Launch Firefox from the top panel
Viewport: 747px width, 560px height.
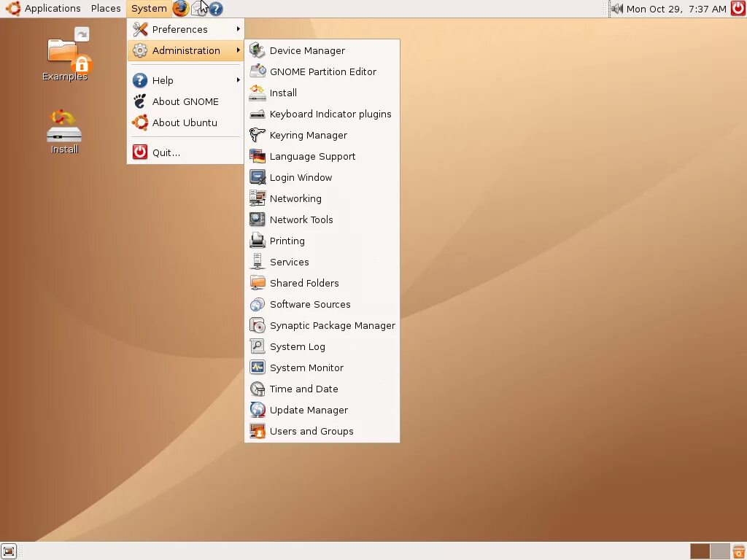click(x=181, y=9)
